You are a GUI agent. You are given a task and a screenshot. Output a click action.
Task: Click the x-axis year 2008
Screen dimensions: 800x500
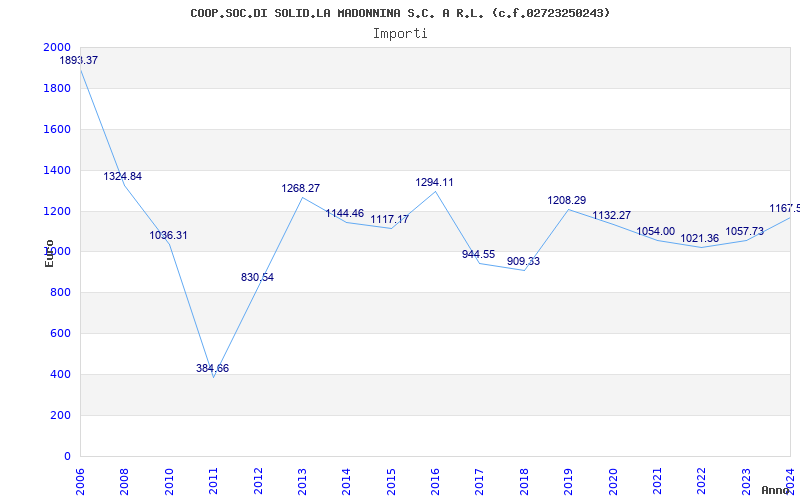(x=124, y=481)
